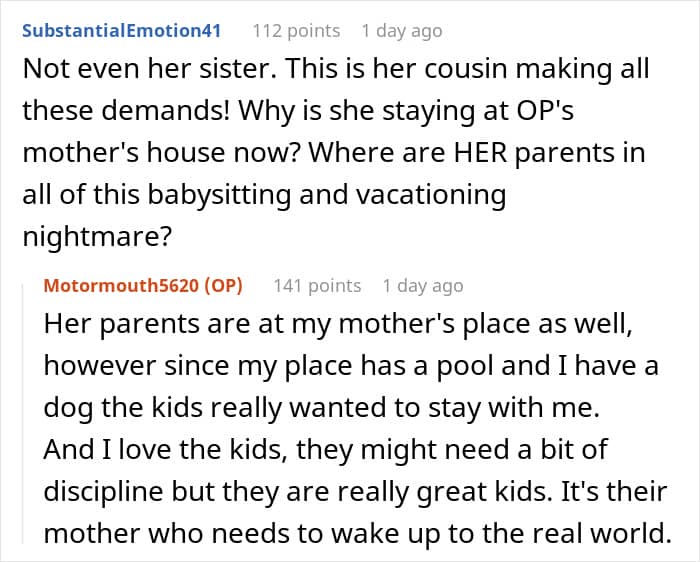Click the line starting "Not even her sister"

335,71
